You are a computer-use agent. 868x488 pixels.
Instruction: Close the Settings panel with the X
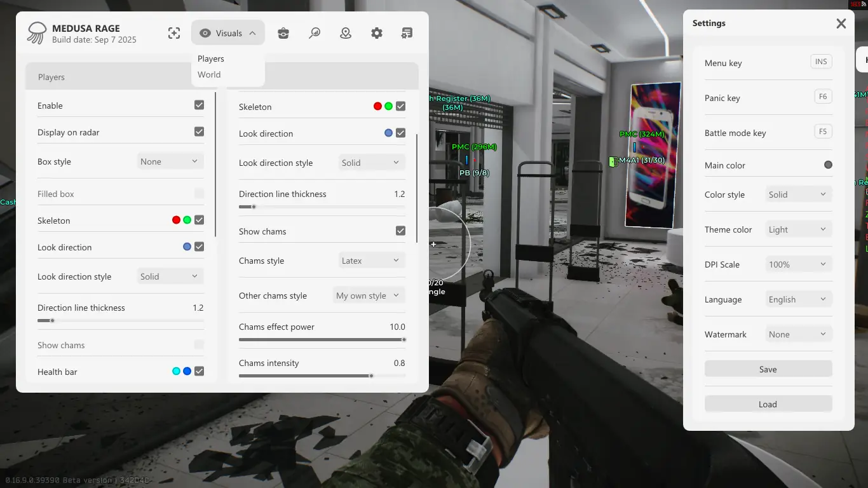[841, 24]
